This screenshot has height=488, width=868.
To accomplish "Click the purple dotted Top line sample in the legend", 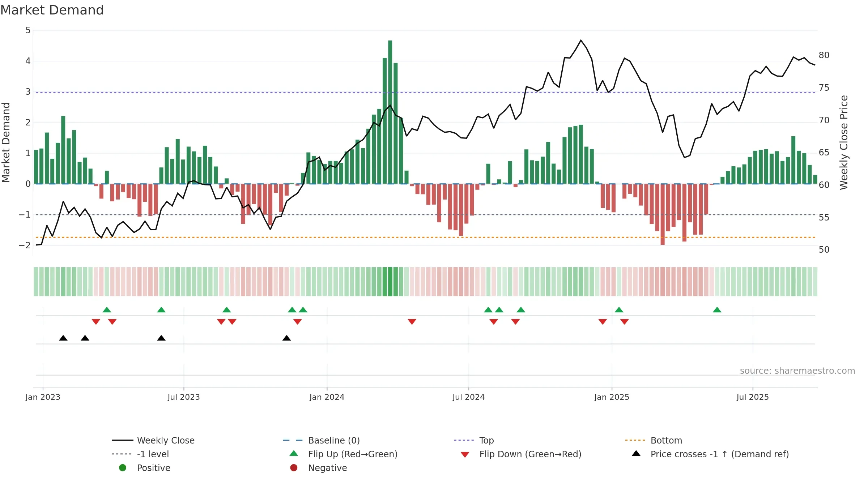I will point(465,440).
